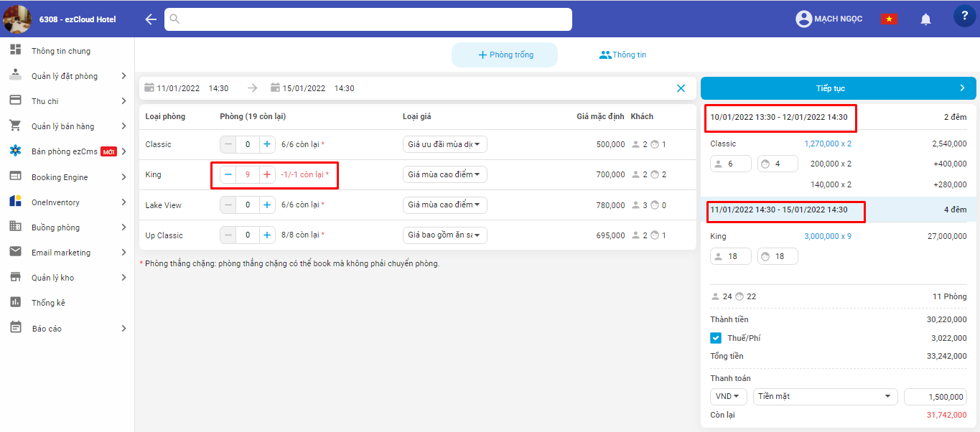Open the Classic rate type dropdown
Screen dimensions: 980x432
(x=444, y=144)
